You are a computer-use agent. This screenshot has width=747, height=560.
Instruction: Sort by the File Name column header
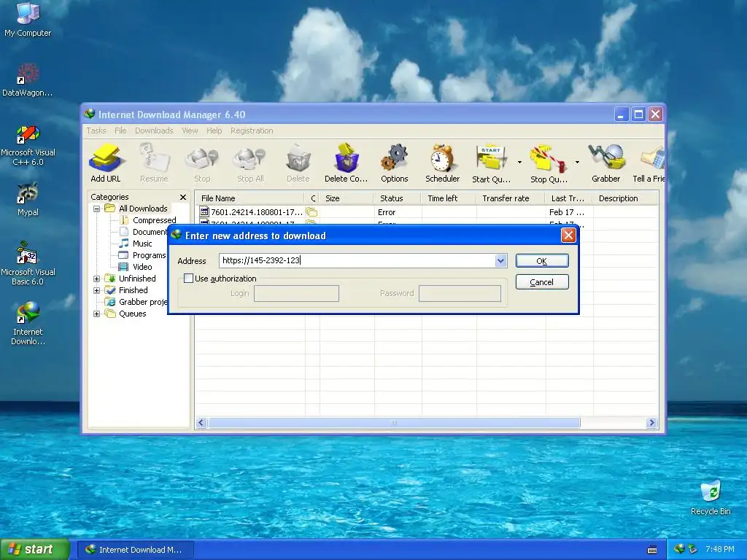pyautogui.click(x=249, y=198)
